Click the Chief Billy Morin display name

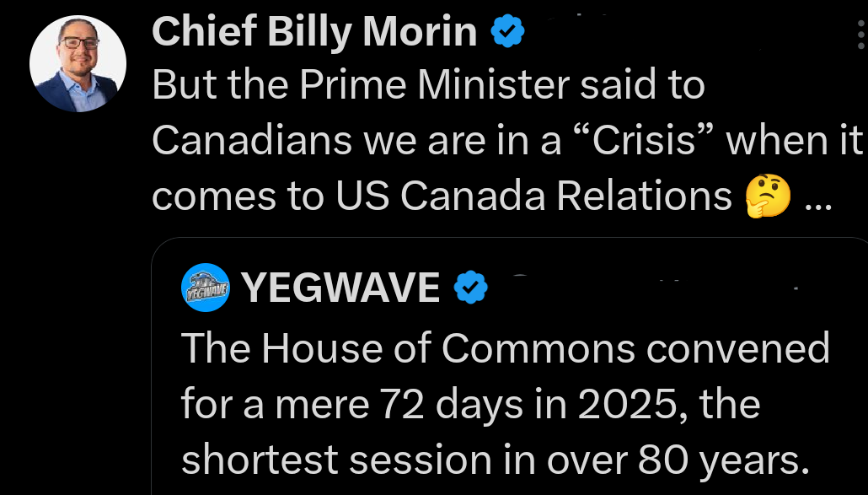pyautogui.click(x=312, y=30)
